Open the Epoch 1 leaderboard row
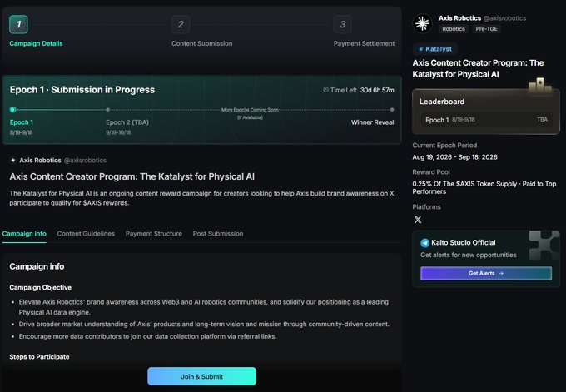 point(486,120)
